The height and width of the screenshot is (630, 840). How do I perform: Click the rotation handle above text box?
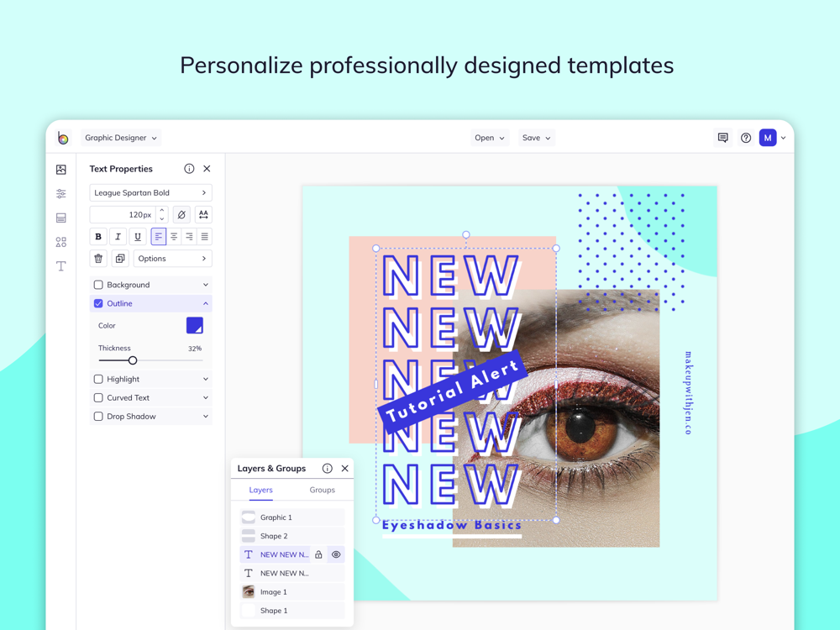click(x=466, y=234)
